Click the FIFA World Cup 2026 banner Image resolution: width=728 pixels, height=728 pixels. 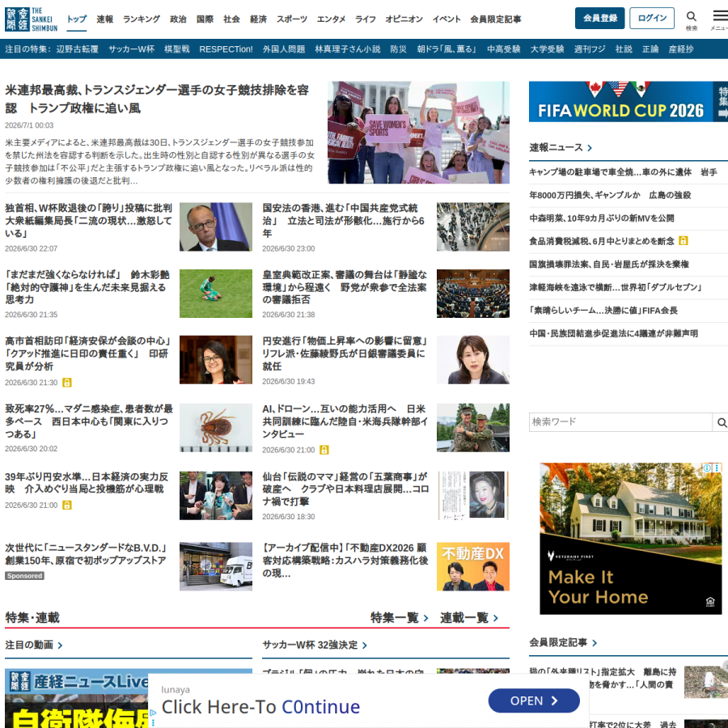[629, 102]
